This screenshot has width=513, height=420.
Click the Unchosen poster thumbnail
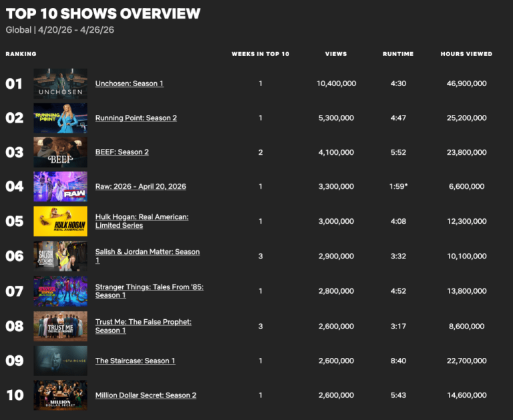click(x=60, y=83)
